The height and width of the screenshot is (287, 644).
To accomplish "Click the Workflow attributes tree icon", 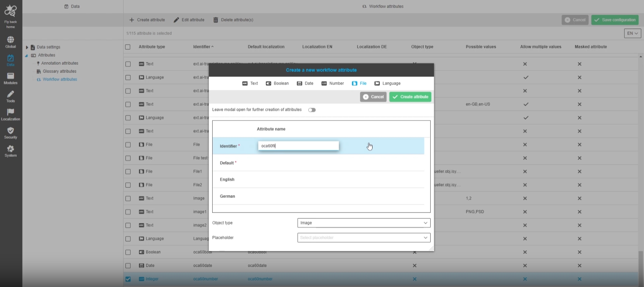I will (x=39, y=79).
